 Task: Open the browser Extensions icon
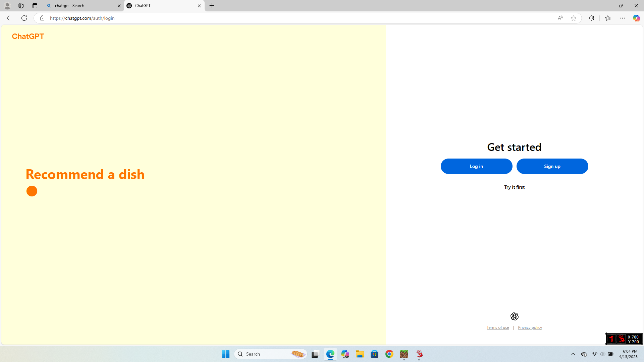coord(591,18)
